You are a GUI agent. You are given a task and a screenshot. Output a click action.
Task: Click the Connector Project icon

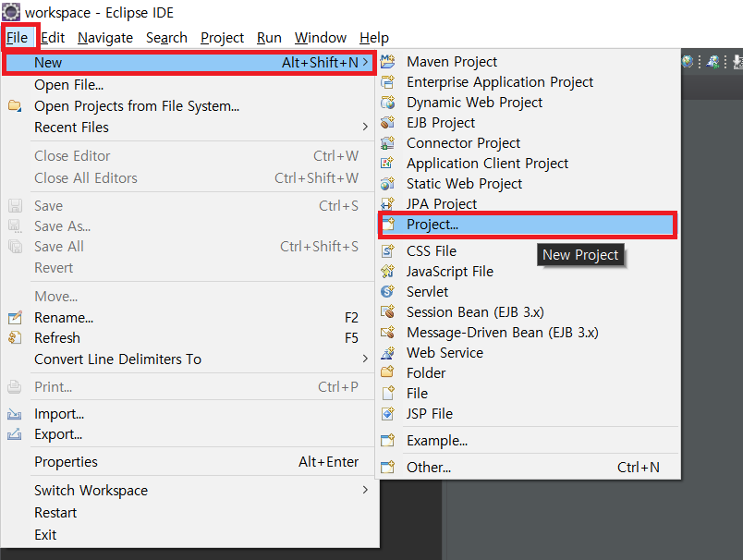(387, 143)
